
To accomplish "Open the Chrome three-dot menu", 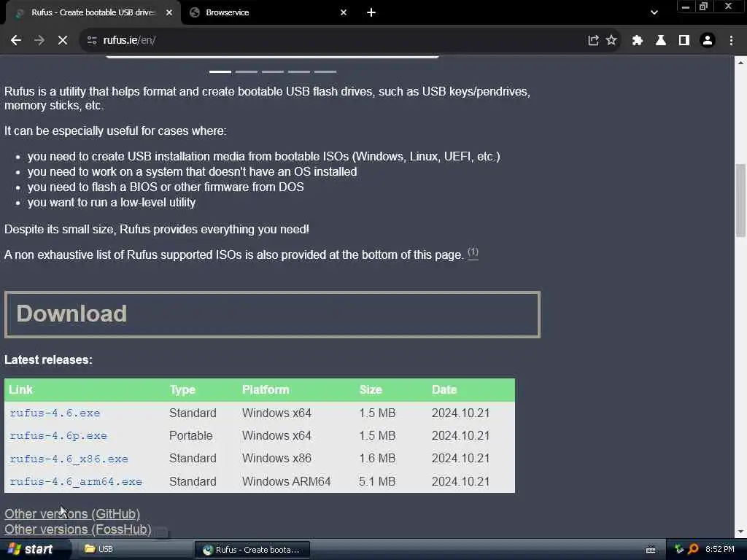I will tap(731, 41).
